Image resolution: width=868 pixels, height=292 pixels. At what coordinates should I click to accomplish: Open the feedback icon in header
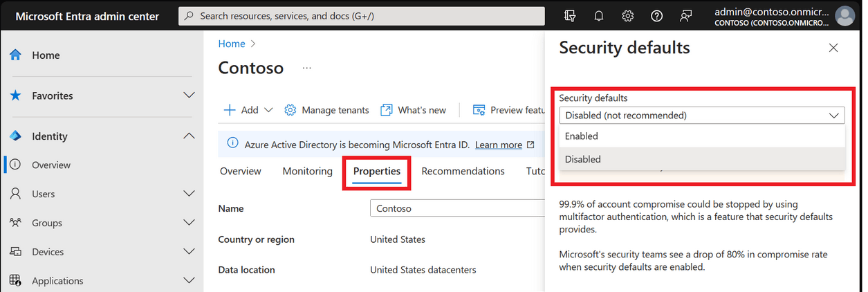click(685, 16)
